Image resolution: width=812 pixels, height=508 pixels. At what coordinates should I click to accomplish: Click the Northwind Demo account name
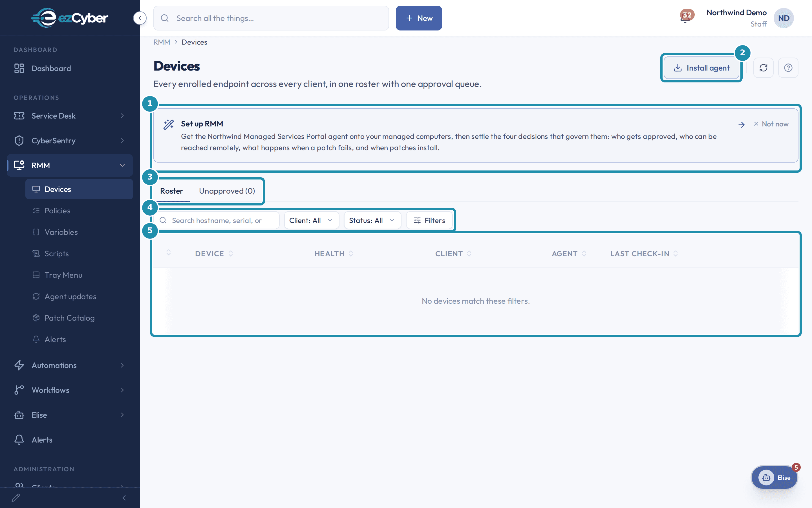tap(736, 13)
